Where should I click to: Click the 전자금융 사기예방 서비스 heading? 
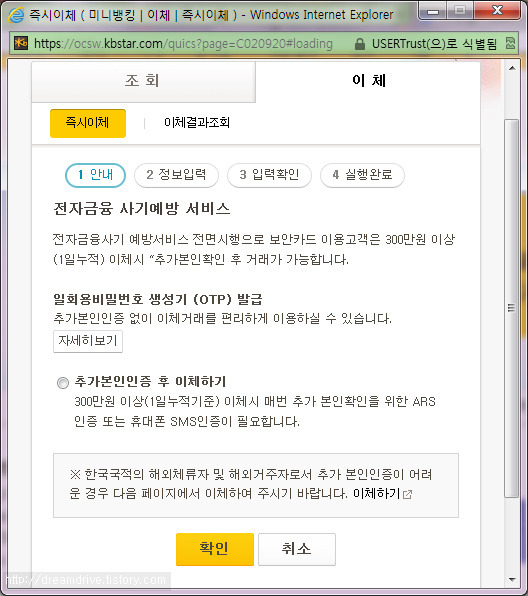142,209
